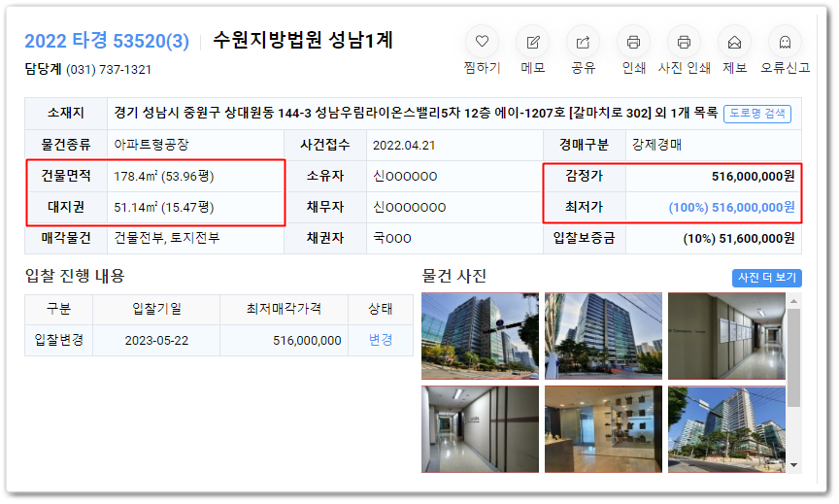Select 입찰변경 row label
The image size is (839, 504).
coord(59,340)
